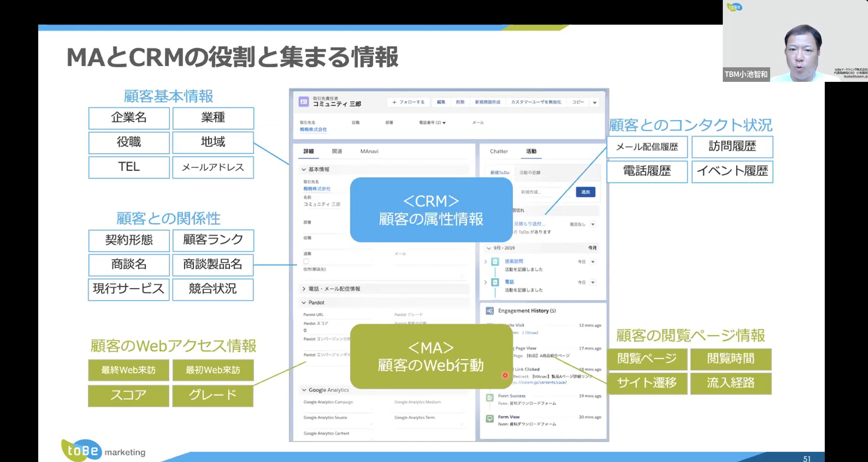Image resolution: width=868 pixels, height=462 pixels.
Task: Expand the 電話 activity entry chevron
Action: tap(486, 282)
